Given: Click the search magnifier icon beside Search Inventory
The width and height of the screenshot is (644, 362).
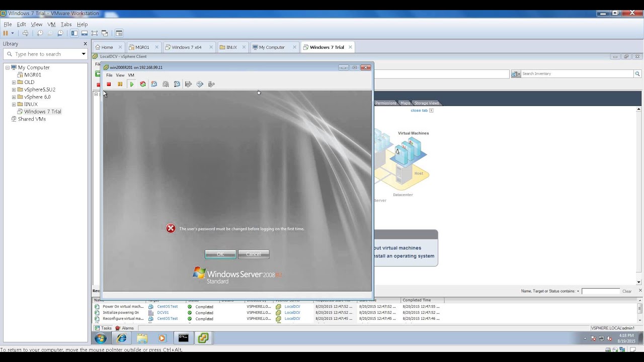Looking at the screenshot, I should point(637,74).
